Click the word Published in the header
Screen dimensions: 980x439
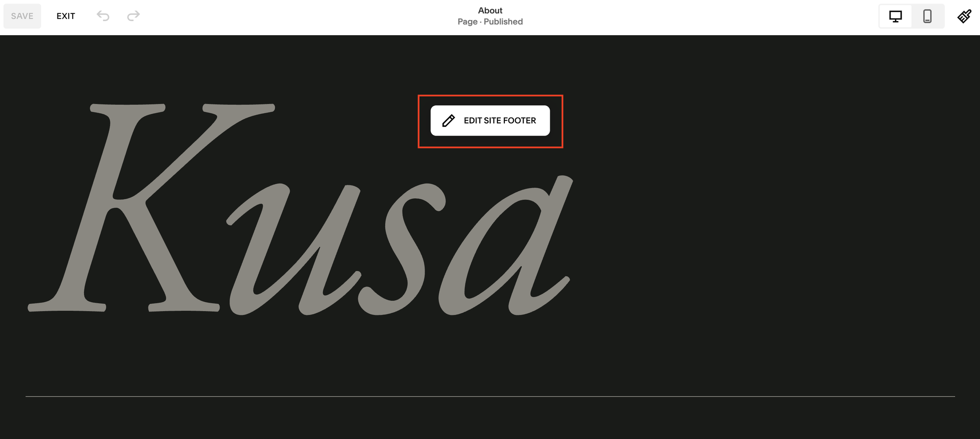[x=503, y=22]
